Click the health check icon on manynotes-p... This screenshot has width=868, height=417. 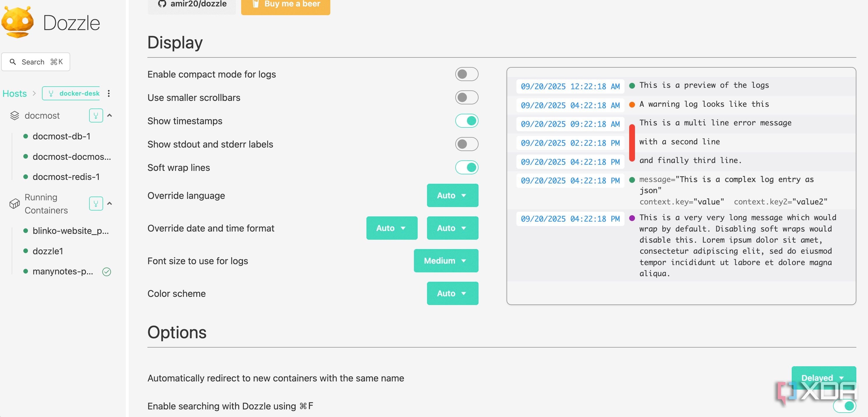[107, 271]
